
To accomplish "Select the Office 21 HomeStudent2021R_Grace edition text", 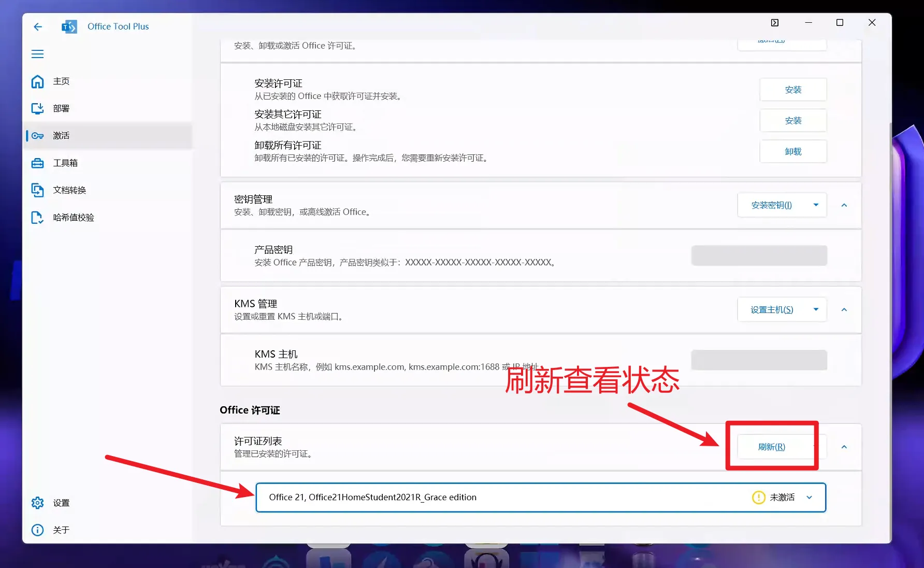I will [x=372, y=498].
